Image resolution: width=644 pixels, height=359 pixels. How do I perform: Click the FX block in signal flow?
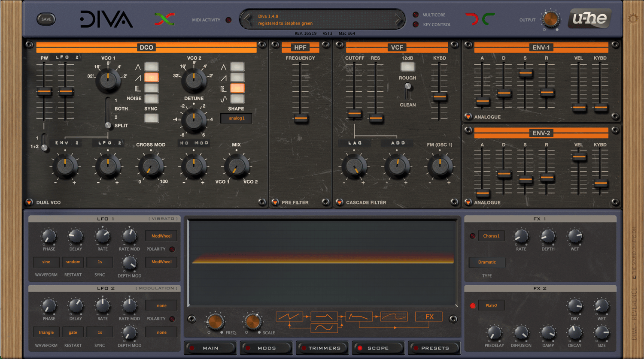coord(429,317)
